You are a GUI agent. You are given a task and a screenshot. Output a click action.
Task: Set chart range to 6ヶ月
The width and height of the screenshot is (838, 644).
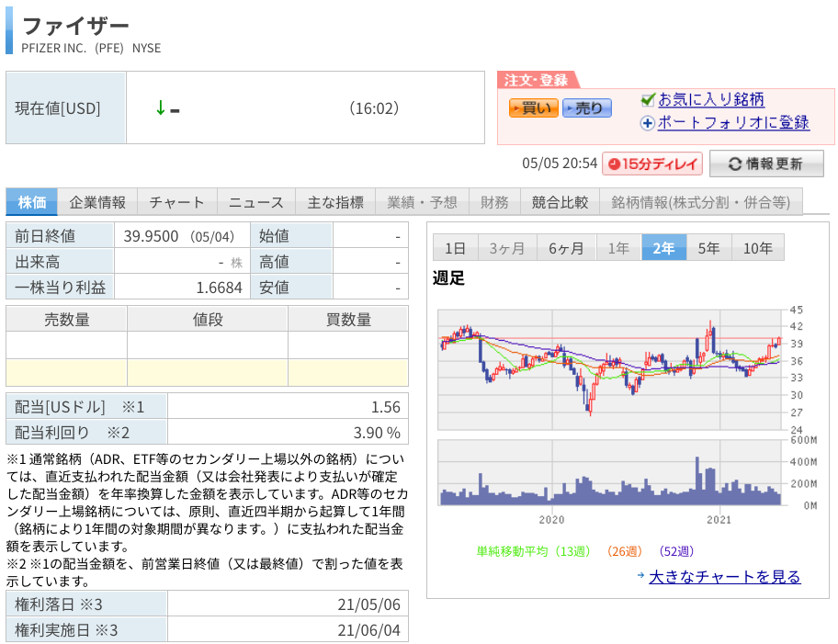[x=567, y=248]
